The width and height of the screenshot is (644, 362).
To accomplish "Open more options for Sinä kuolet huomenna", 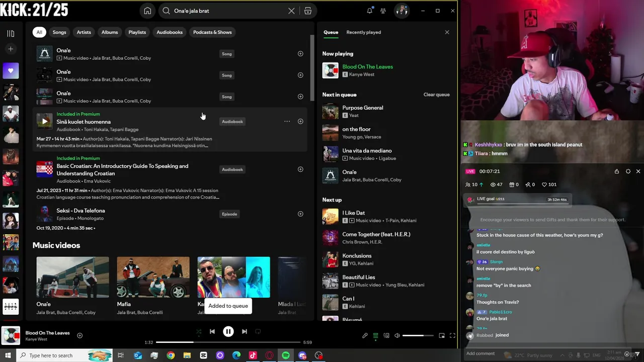I will tap(287, 121).
